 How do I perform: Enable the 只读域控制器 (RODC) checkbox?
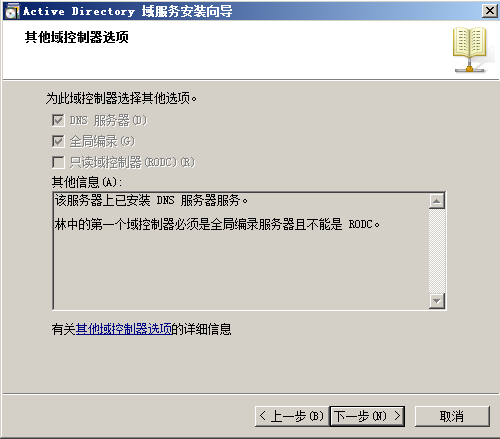[58, 162]
